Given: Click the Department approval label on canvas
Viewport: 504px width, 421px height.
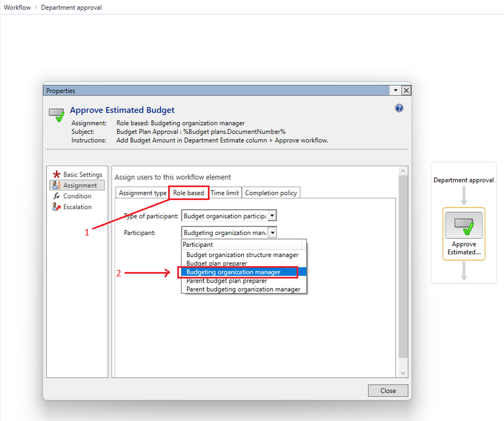Looking at the screenshot, I should pos(463,180).
